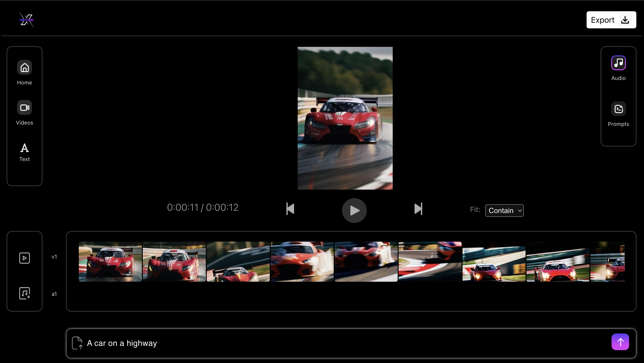Skip to next clip
This screenshot has width=644, height=363.
coord(418,209)
